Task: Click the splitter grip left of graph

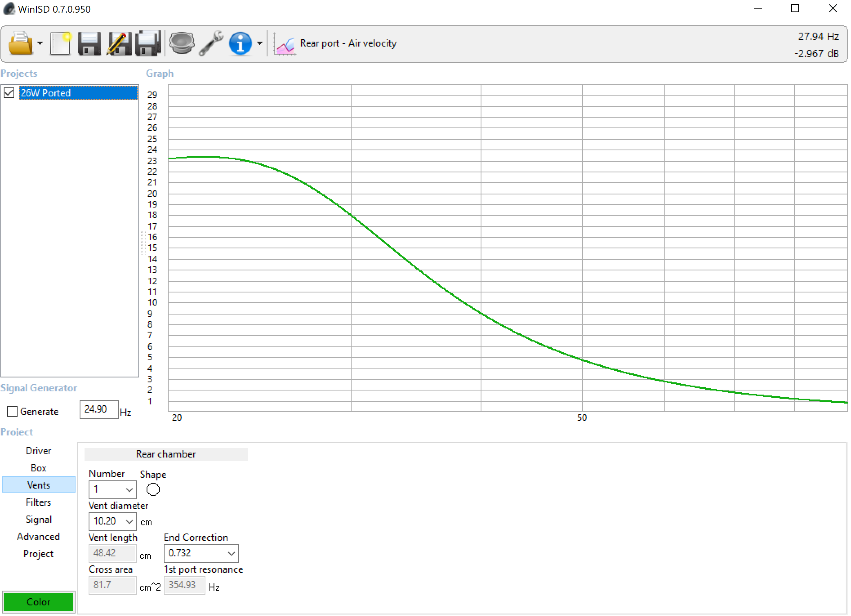Action: click(143, 243)
